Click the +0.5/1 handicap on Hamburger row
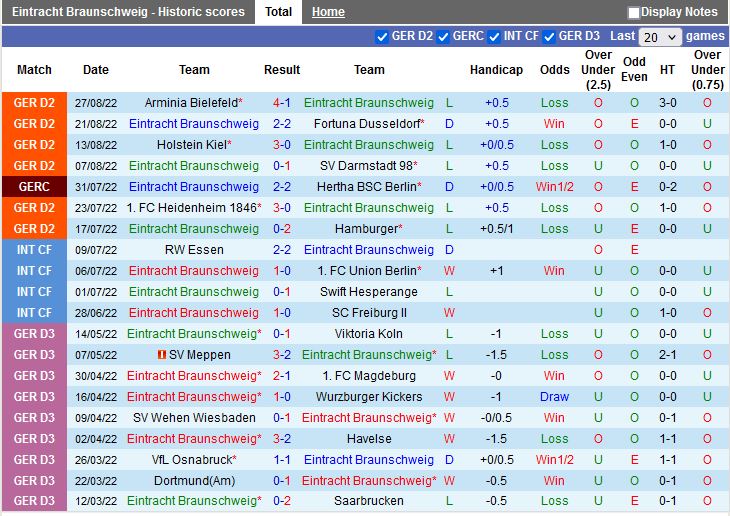 [x=497, y=229]
